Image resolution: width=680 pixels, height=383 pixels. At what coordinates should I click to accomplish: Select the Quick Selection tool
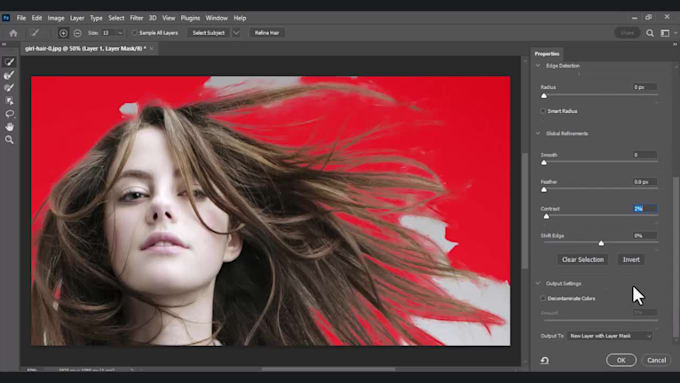click(9, 62)
